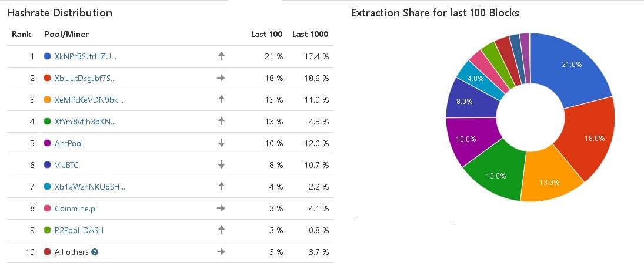644x266 pixels.
Task: Open the XkNPrBSJtrHZU... miner link
Action: coord(85,56)
